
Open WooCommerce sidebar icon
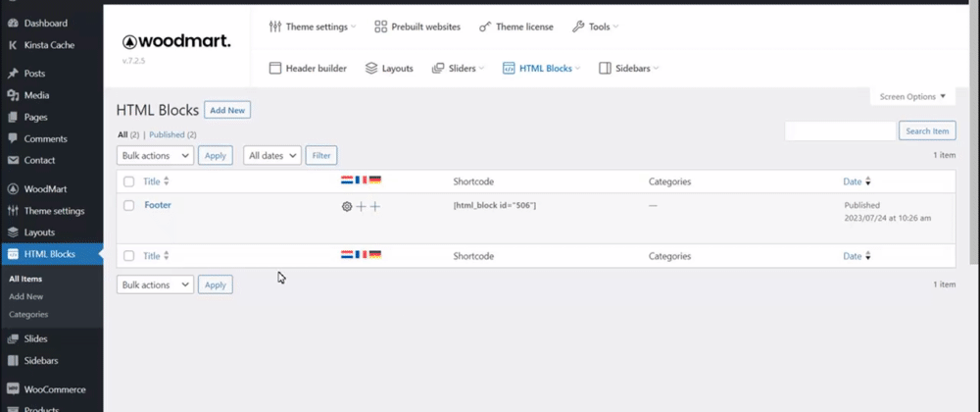(13, 389)
